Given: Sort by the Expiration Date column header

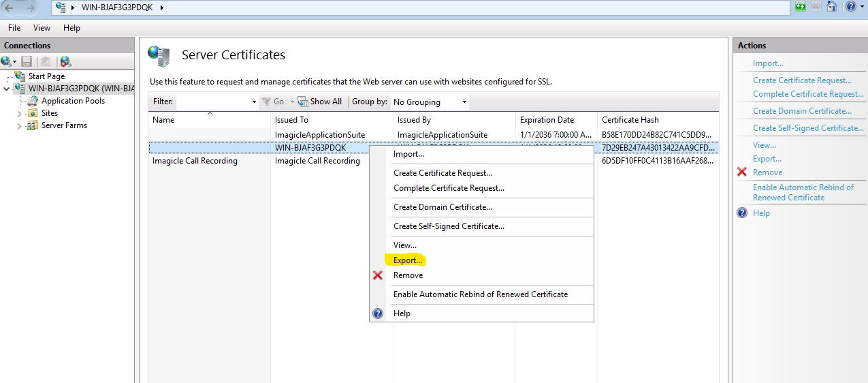Looking at the screenshot, I should 547,120.
